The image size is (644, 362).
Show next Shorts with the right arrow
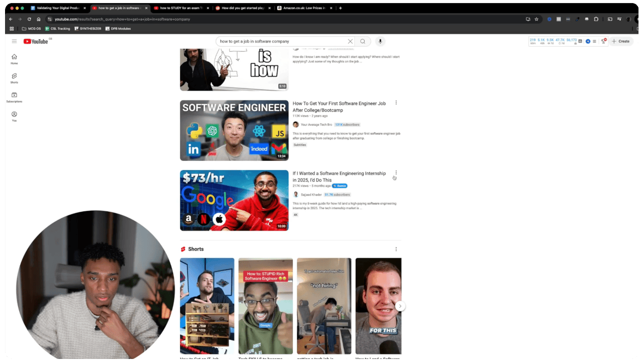(x=400, y=306)
